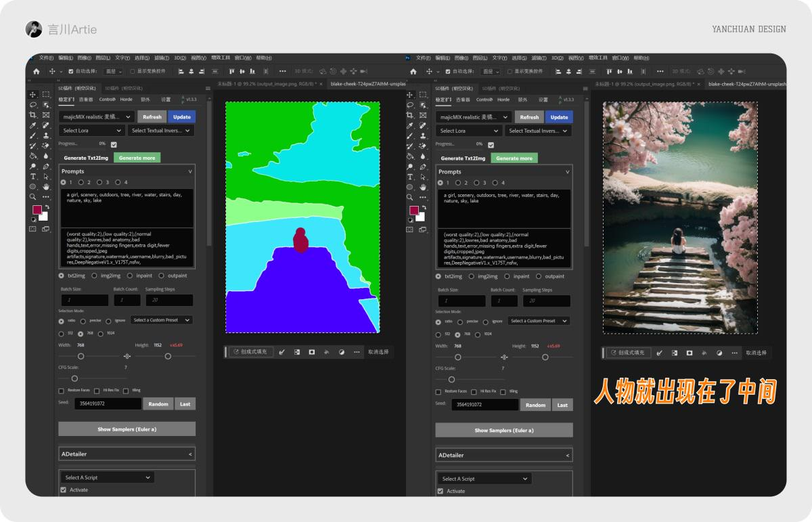This screenshot has height=522, width=812.
Task: Open the Select Lora dropdown
Action: [x=91, y=130]
